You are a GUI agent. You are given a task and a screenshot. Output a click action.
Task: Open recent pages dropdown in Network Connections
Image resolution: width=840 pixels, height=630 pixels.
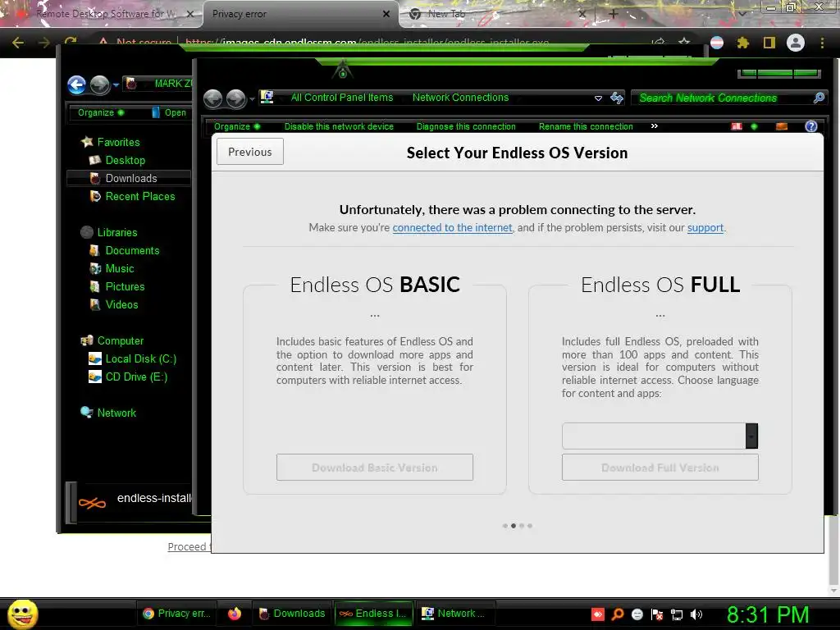click(x=252, y=99)
